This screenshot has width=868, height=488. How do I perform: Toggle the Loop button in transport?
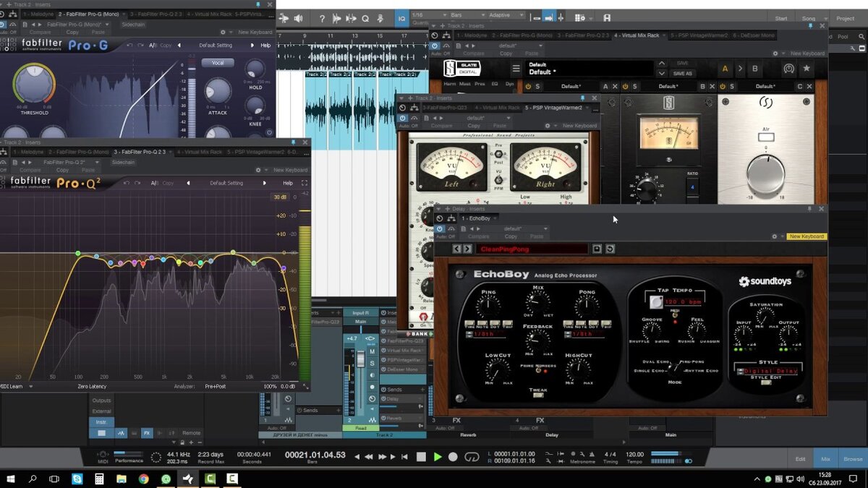472,457
